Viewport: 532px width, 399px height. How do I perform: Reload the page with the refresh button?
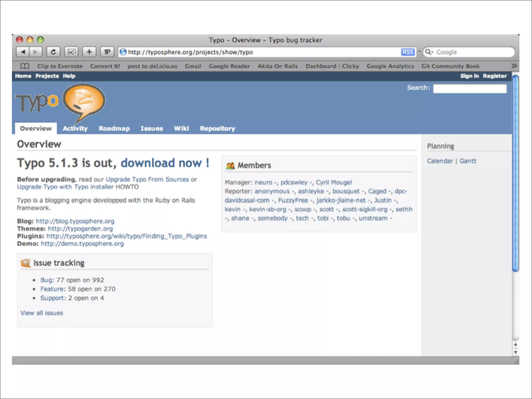coord(53,52)
